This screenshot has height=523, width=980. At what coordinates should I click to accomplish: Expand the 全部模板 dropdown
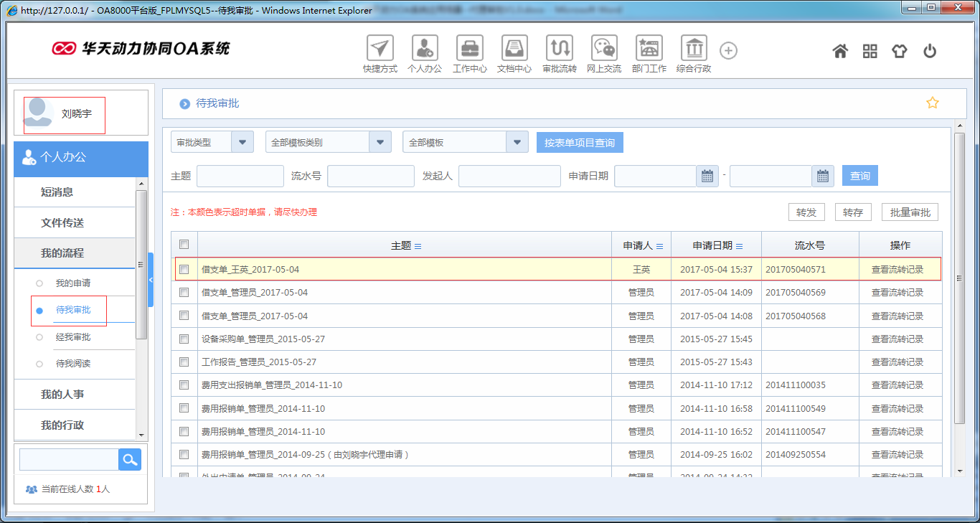pyautogui.click(x=517, y=142)
